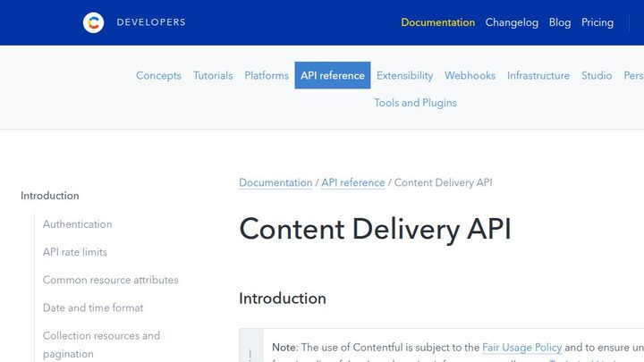The image size is (644, 362).
Task: Open API rate limits sidebar item
Action: click(75, 252)
